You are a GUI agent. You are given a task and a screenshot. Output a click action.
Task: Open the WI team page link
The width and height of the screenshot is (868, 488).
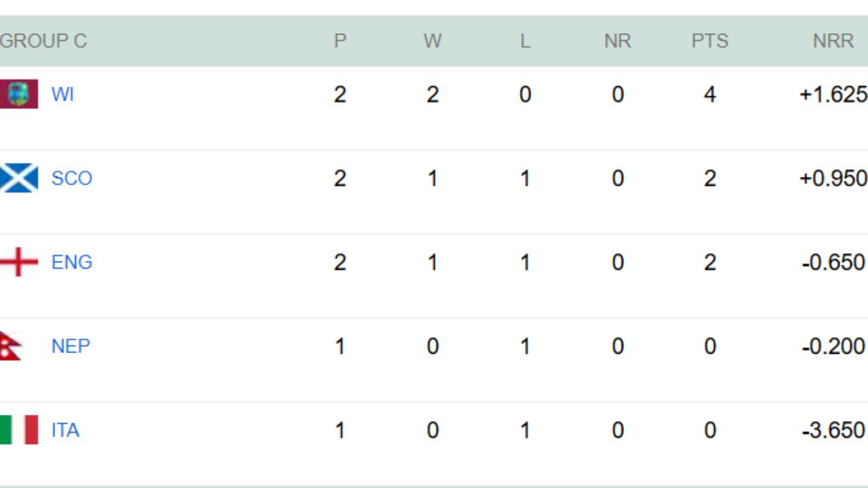click(63, 94)
